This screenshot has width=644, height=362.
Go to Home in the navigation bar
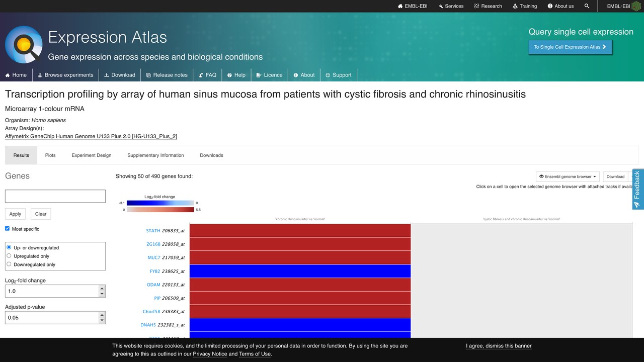tap(16, 75)
